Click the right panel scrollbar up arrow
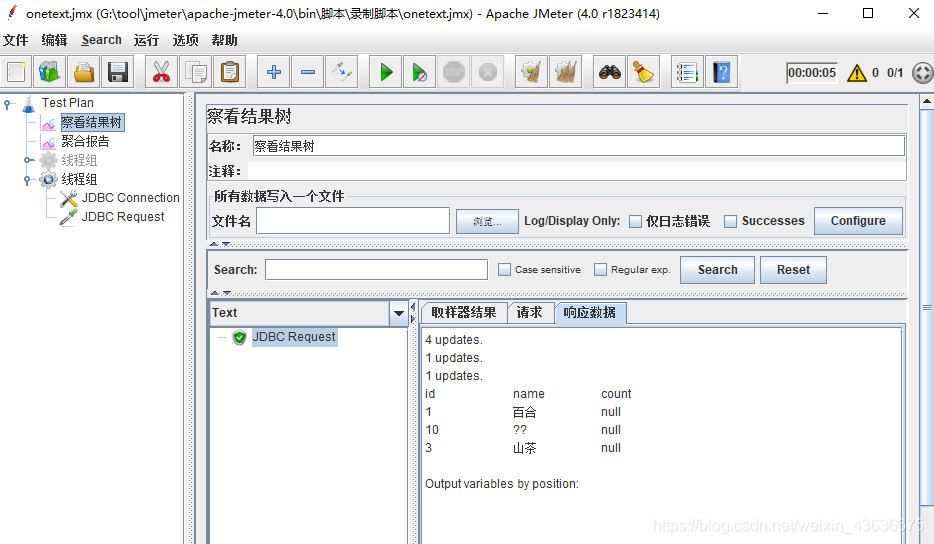 927,102
